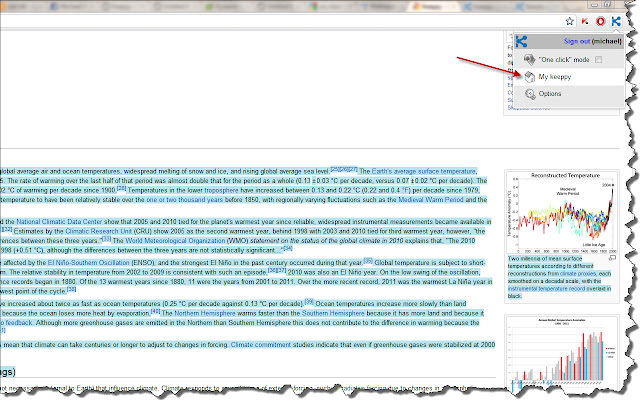Click the °F unit link
The width and height of the screenshot is (640, 400).
(406, 190)
